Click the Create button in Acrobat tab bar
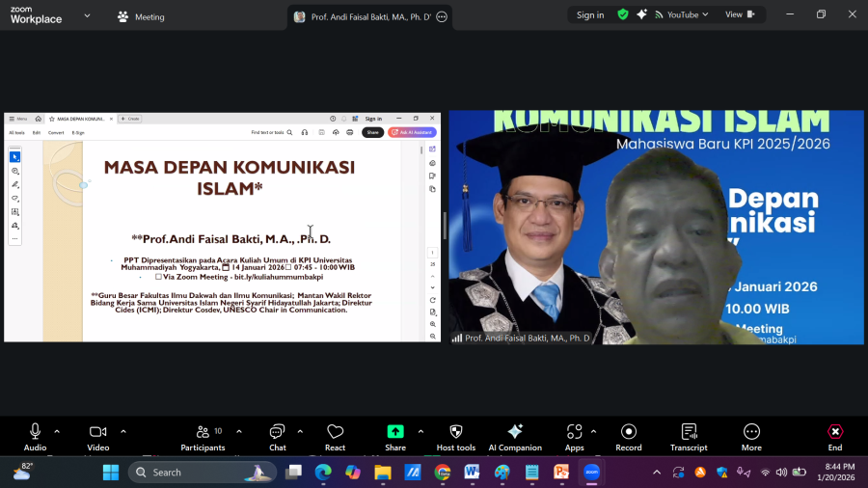The width and height of the screenshot is (868, 488). pos(130,119)
